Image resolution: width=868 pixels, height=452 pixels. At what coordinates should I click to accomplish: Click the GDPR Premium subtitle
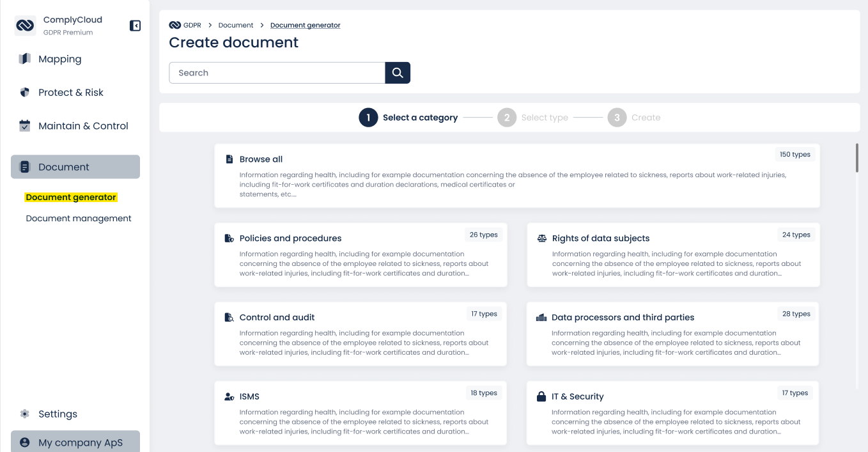(x=68, y=33)
